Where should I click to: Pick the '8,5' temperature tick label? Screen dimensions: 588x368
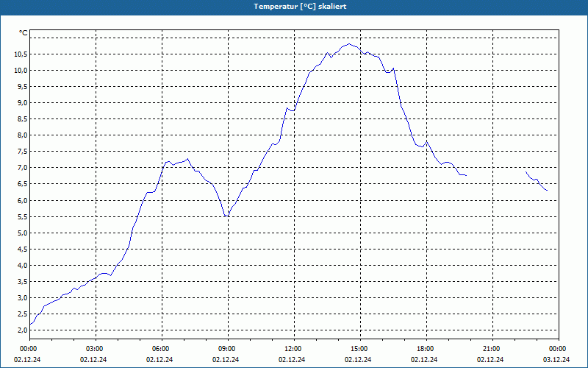click(22, 118)
